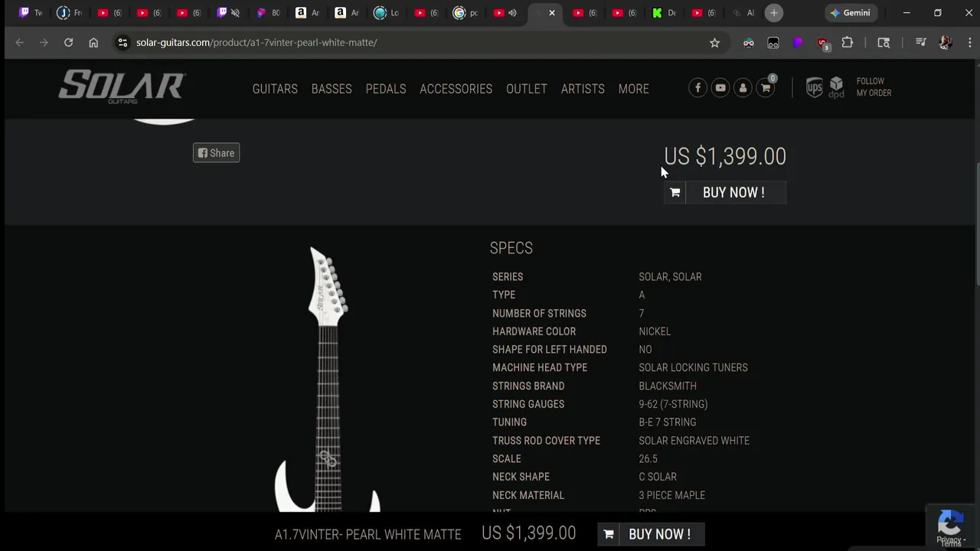The width and height of the screenshot is (980, 551).
Task: Click the NUMBER OF STRINGS label
Action: pos(539,313)
